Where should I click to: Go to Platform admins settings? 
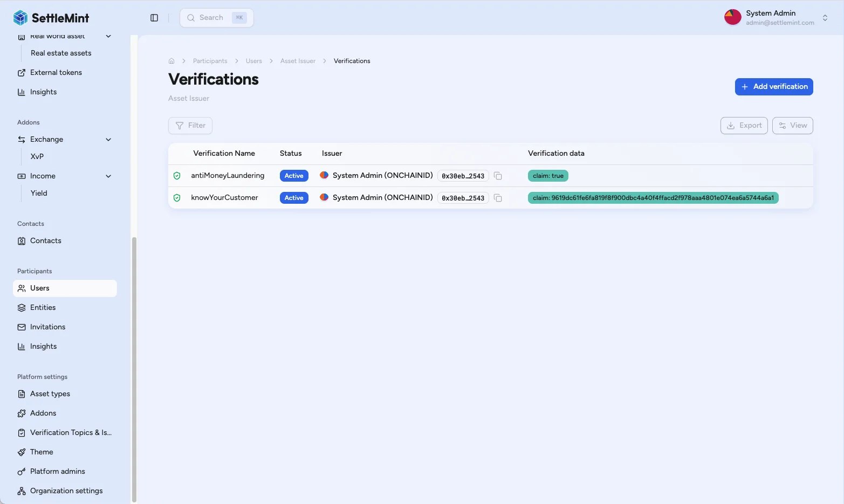click(x=57, y=472)
